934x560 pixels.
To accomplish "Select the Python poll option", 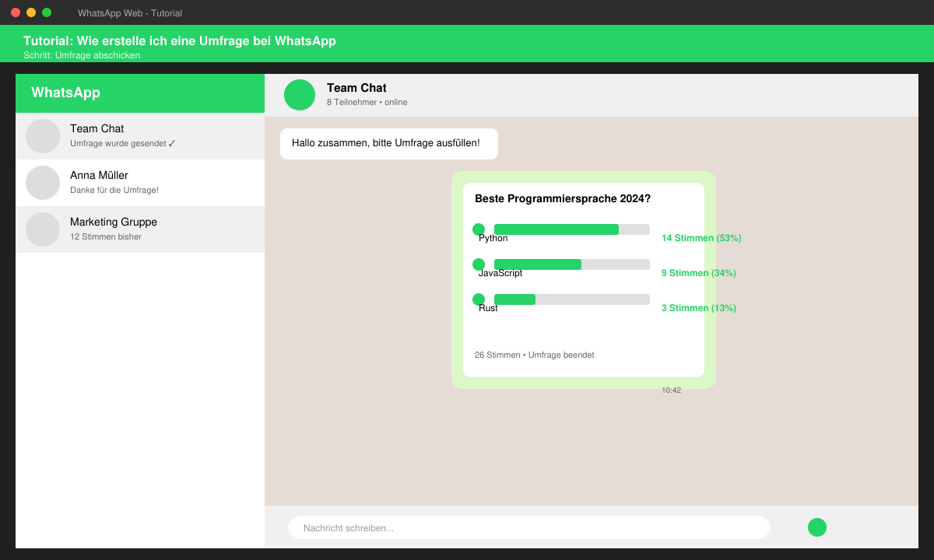I will click(479, 229).
